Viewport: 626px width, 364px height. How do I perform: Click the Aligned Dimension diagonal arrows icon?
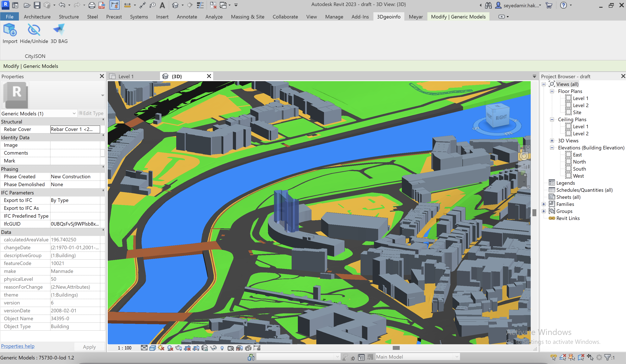point(143,5)
